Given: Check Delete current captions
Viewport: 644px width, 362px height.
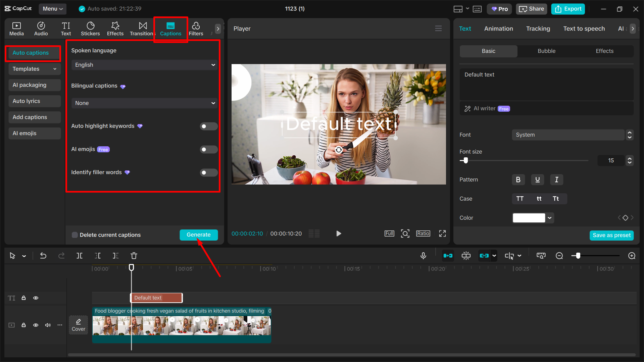Looking at the screenshot, I should pos(75,235).
